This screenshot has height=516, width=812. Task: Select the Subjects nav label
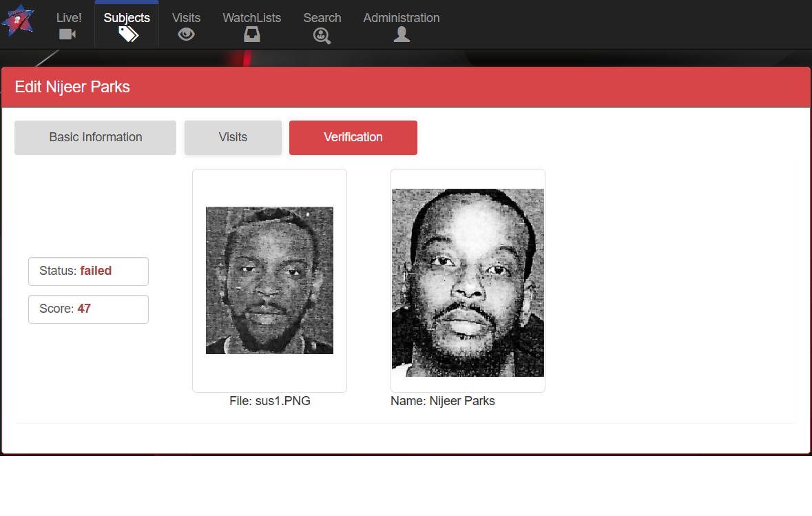click(x=127, y=18)
